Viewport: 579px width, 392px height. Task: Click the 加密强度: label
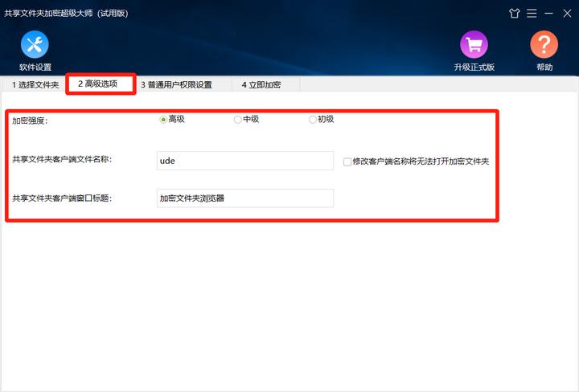point(30,120)
